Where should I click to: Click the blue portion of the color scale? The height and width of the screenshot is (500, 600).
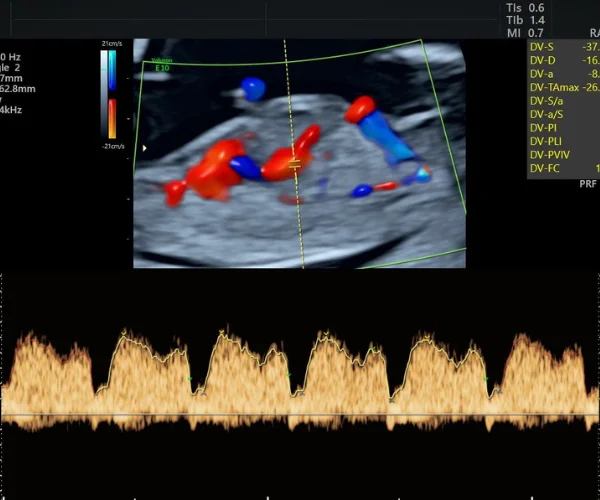[x=112, y=70]
